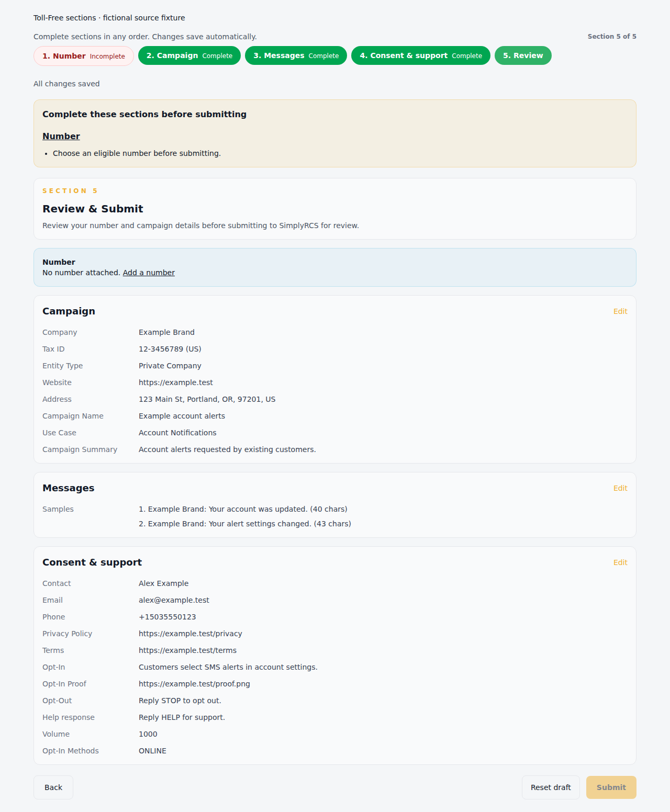
Task: Click the campaign name Example account alerts
Action: pos(182,416)
